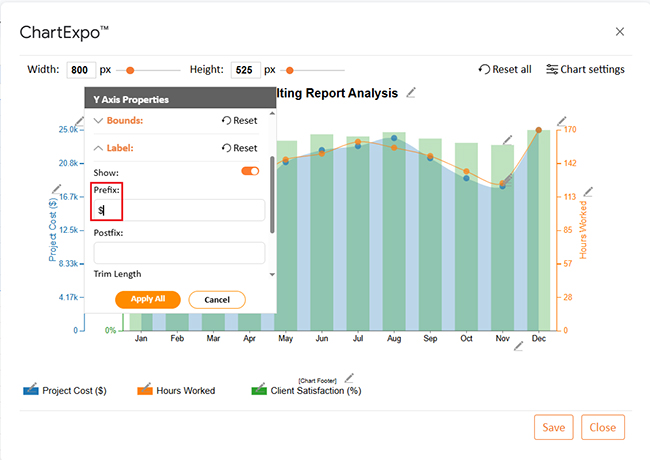Reset the Label settings

(239, 148)
